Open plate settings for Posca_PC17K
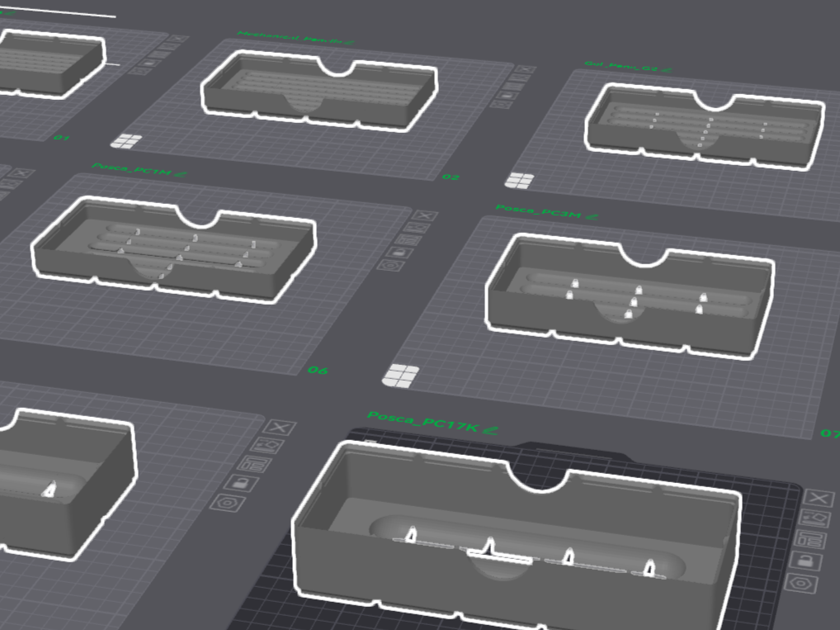 tap(801, 582)
